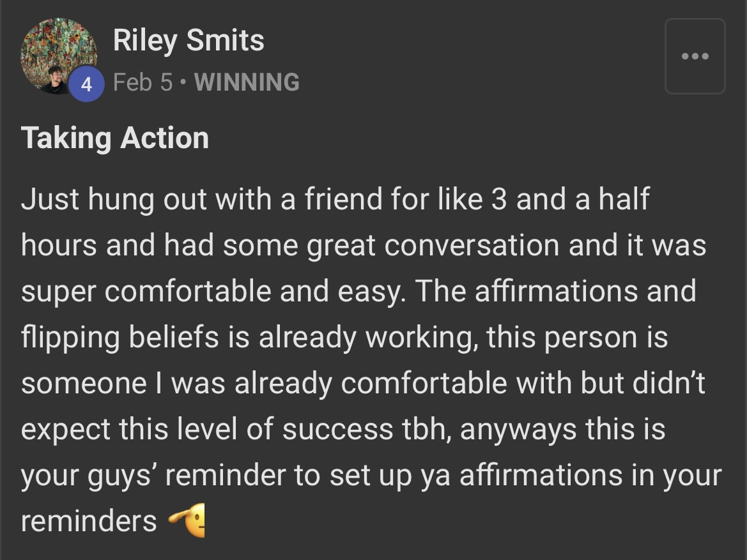The height and width of the screenshot is (560, 747).
Task: Tap the line starting "Just hung out"
Action: 335,199
